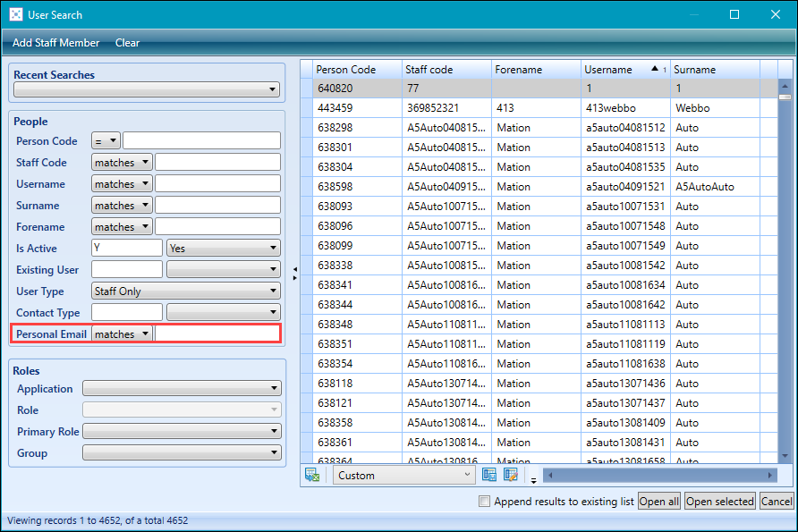Screen dimensions: 798x532
Task: Click Add Staff Member menu item
Action: click(x=56, y=43)
